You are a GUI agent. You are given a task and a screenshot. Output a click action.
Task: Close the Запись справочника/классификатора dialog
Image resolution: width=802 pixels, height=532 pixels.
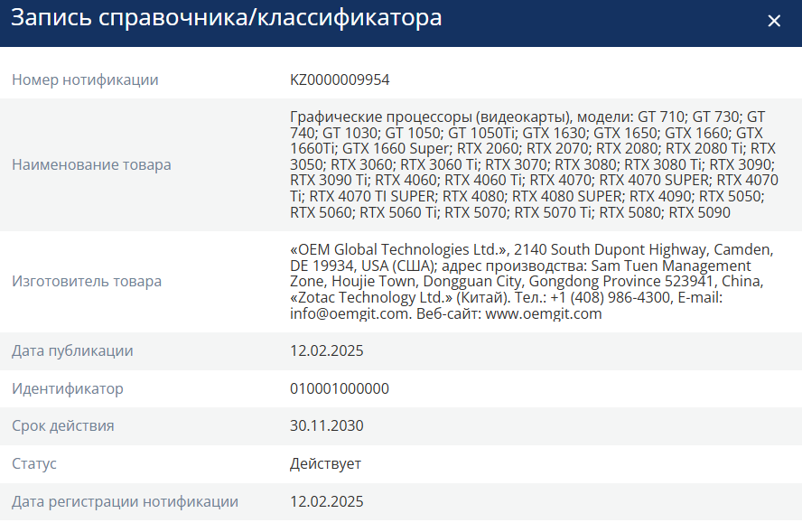pos(774,21)
